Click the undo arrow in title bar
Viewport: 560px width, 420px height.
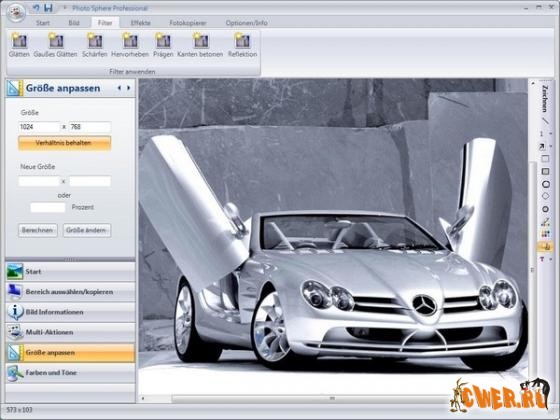pyautogui.click(x=36, y=8)
